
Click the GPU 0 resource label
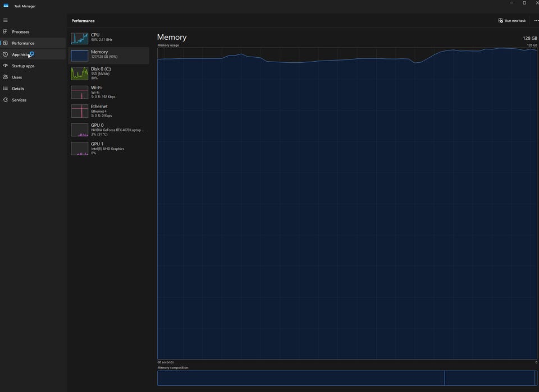coord(97,125)
